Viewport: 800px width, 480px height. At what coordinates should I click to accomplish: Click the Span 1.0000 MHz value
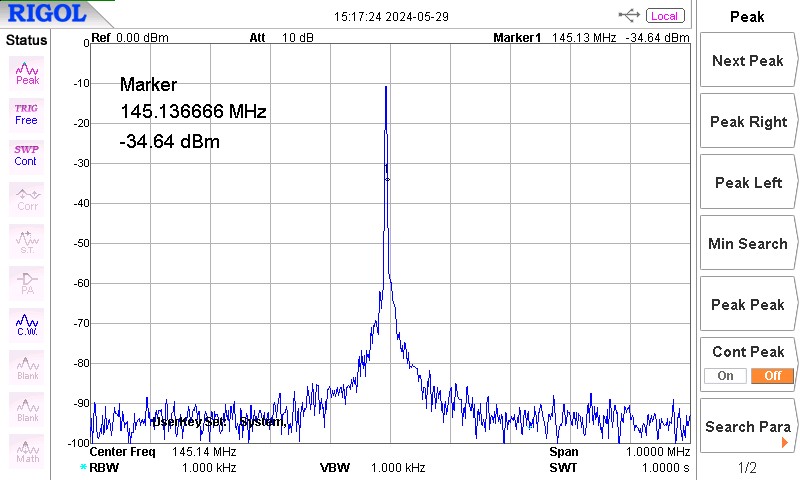pos(658,451)
